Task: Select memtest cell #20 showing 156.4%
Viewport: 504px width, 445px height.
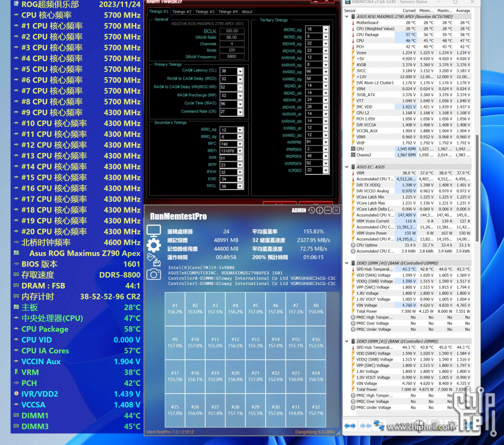Action: [x=236, y=376]
